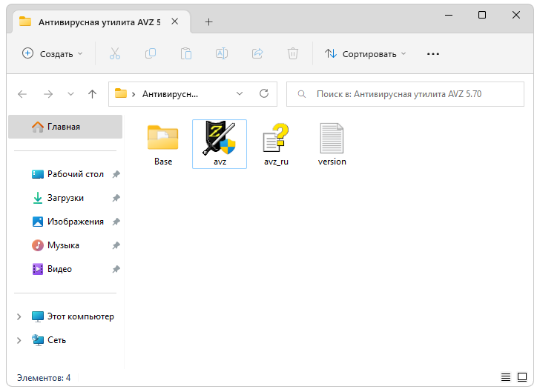Open recent locations chevron dropdown

coord(70,94)
